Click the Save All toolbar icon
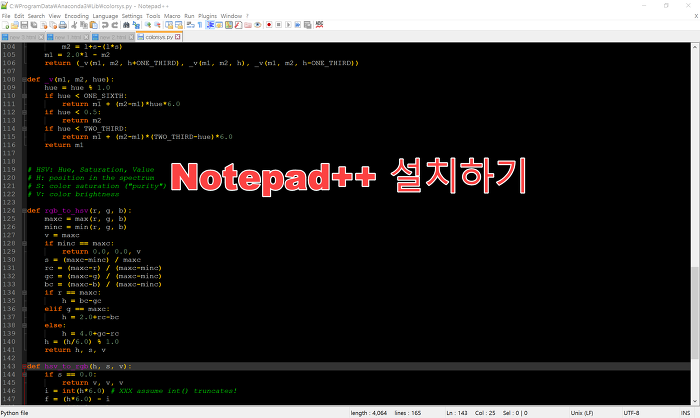 click(33, 25)
